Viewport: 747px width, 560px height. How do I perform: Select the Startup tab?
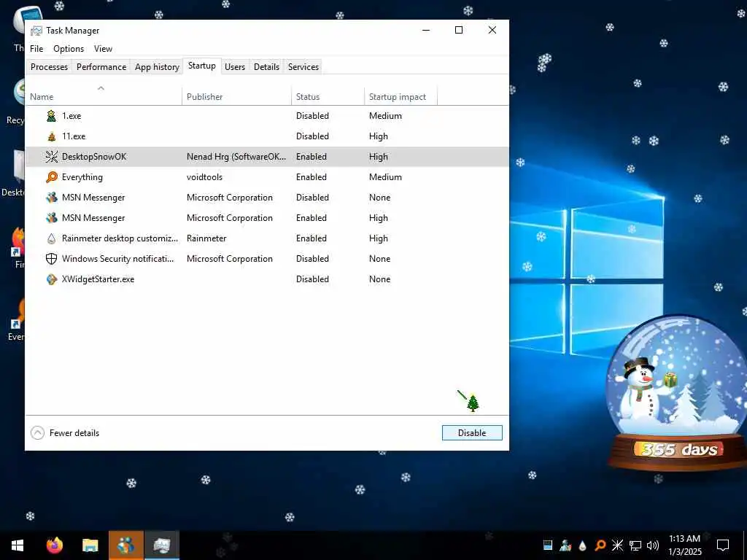(x=202, y=66)
